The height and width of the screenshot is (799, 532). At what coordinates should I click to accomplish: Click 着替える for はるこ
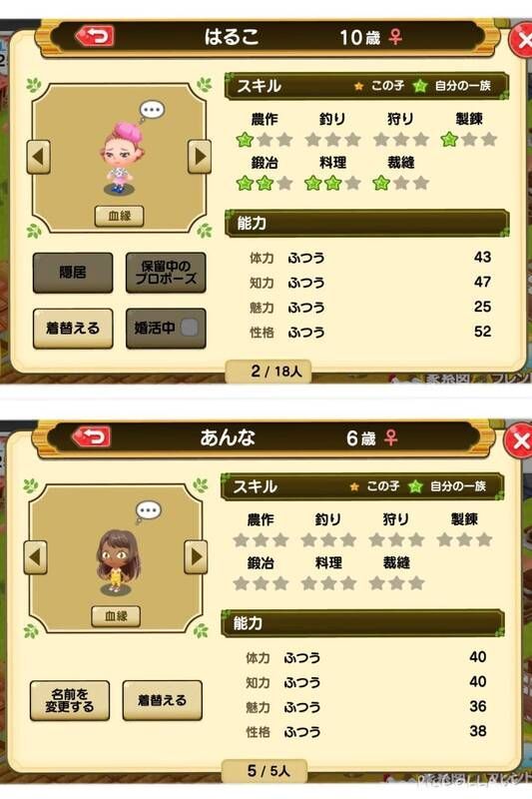coord(73,329)
